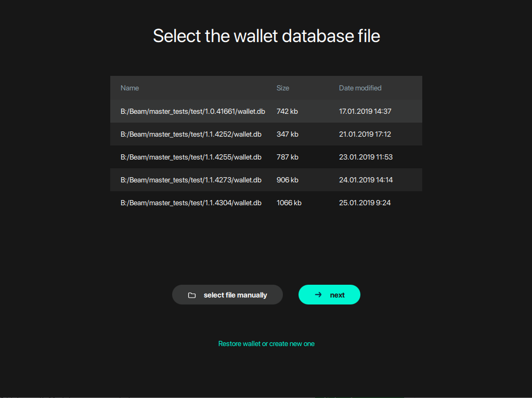This screenshot has height=398, width=532.
Task: Select wallet path with 1.1.4255 folder
Action: click(191, 157)
